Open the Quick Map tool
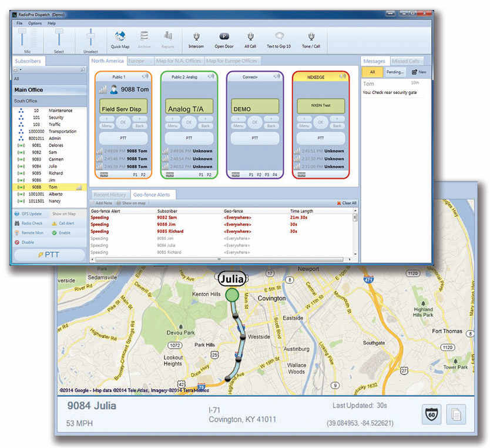This screenshot has width=490, height=448. [x=120, y=40]
